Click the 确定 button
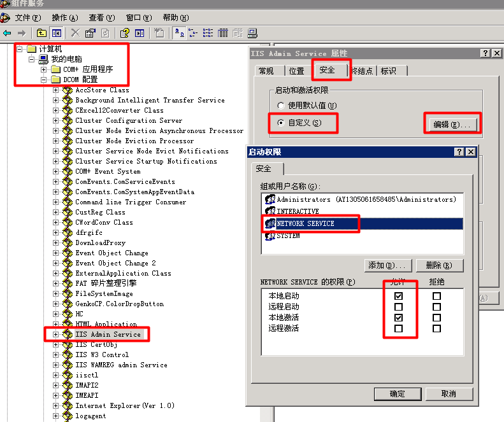This screenshot has width=504, height=422. (x=397, y=394)
